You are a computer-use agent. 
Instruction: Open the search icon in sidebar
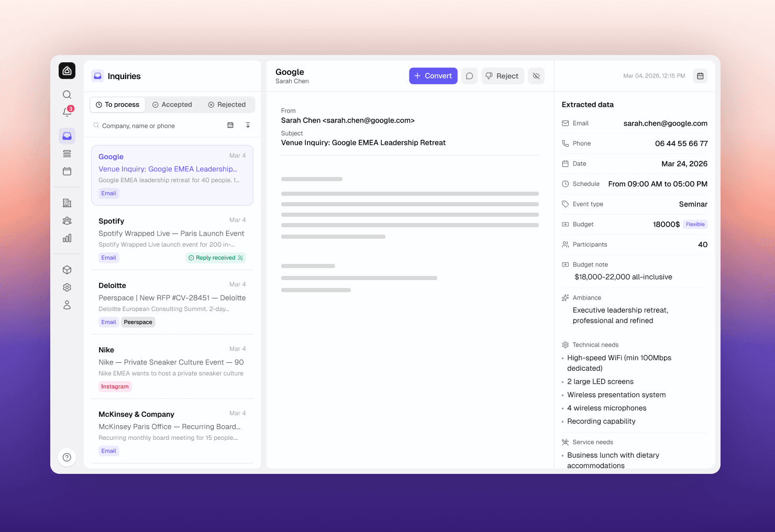67,95
